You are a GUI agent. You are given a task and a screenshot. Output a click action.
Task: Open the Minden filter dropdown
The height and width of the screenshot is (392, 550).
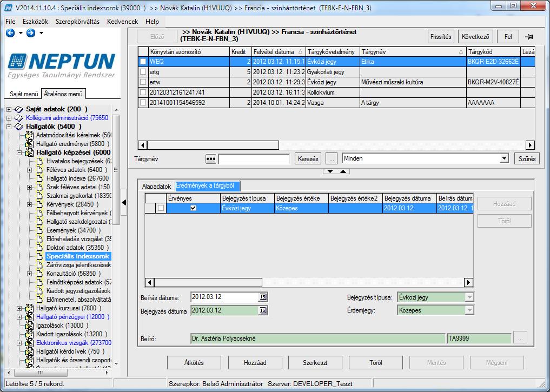504,158
